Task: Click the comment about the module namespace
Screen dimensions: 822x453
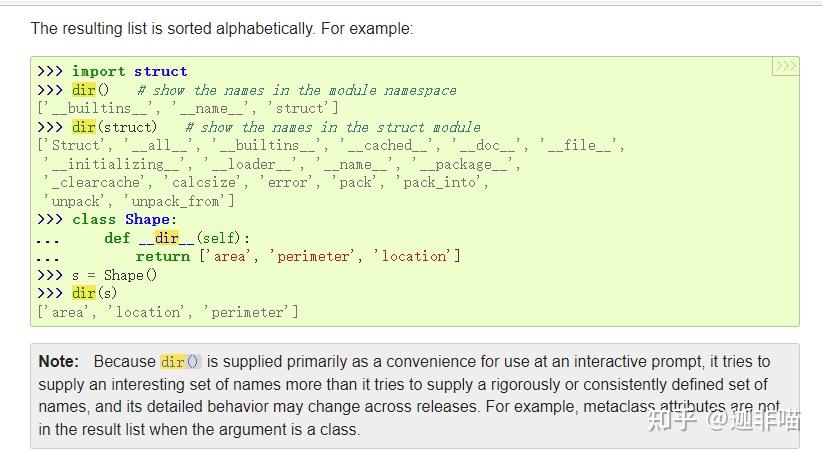Action: click(296, 90)
